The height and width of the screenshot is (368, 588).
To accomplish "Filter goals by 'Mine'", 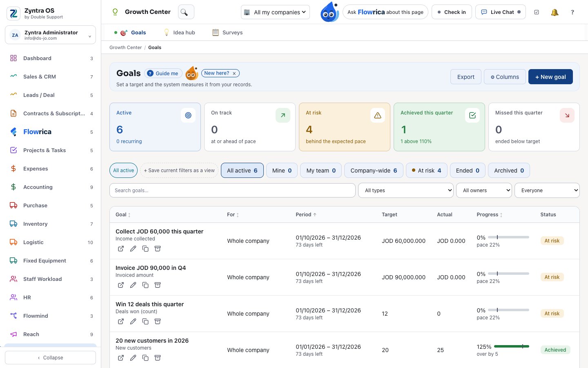I will click(282, 171).
